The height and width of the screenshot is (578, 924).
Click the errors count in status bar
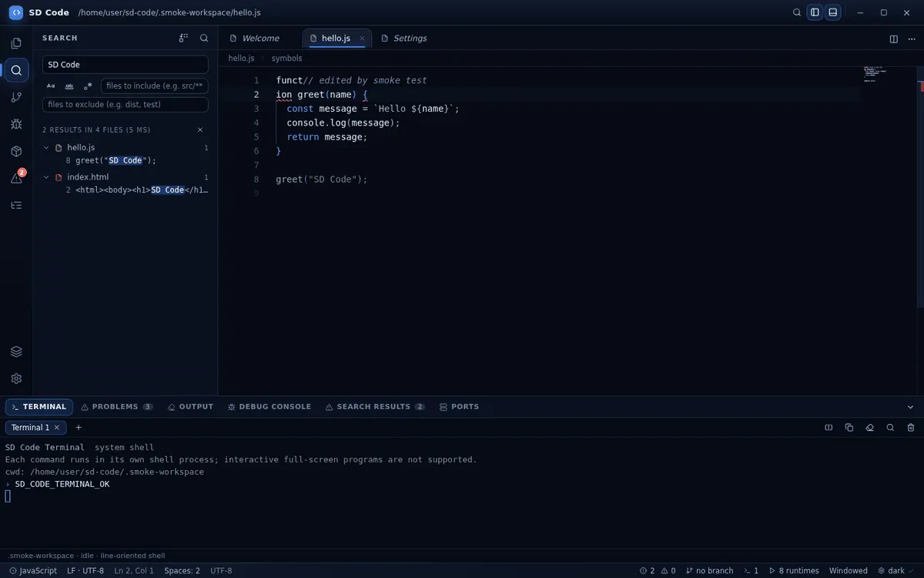tap(647, 570)
